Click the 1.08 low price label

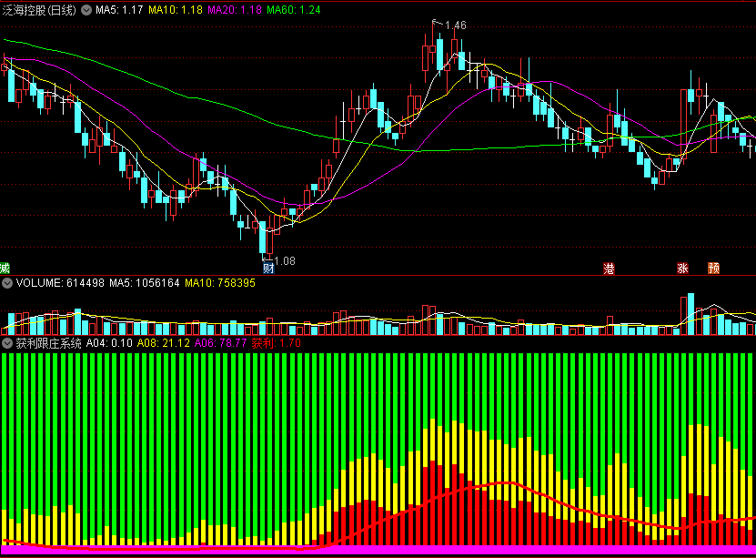(x=285, y=261)
